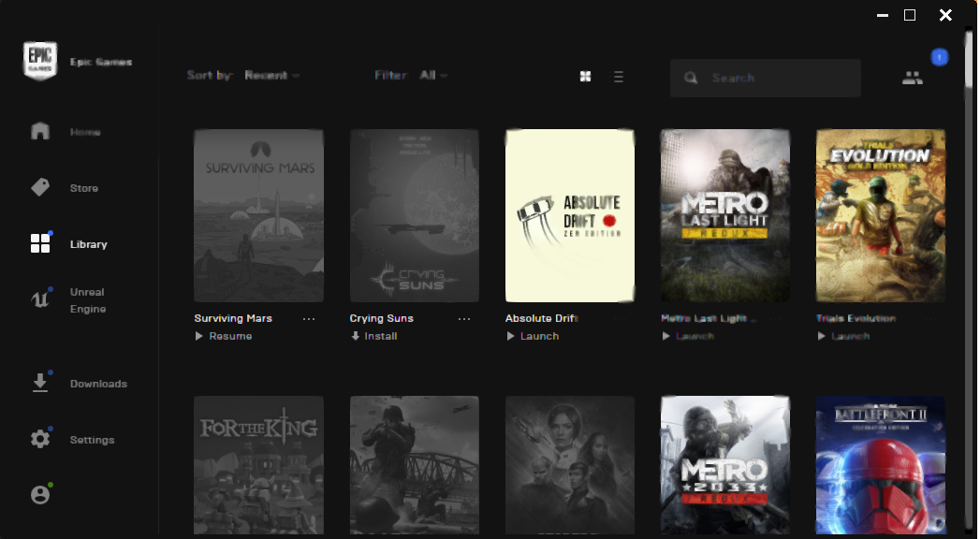980x539 pixels.
Task: Install Crying Suns
Action: pos(373,336)
